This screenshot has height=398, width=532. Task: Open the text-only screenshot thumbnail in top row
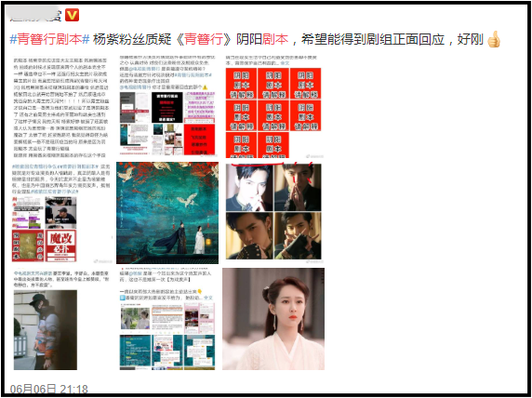(x=61, y=107)
